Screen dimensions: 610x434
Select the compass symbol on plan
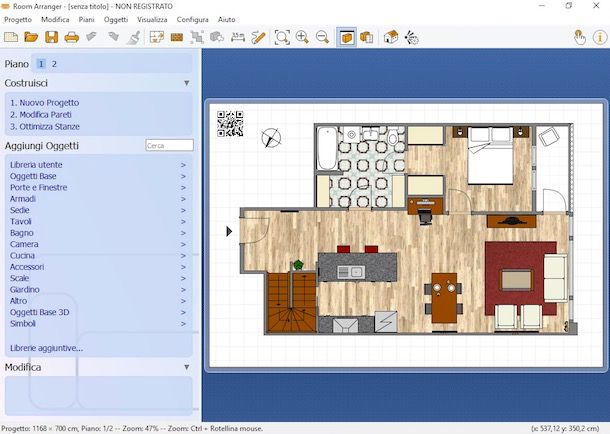pos(271,138)
